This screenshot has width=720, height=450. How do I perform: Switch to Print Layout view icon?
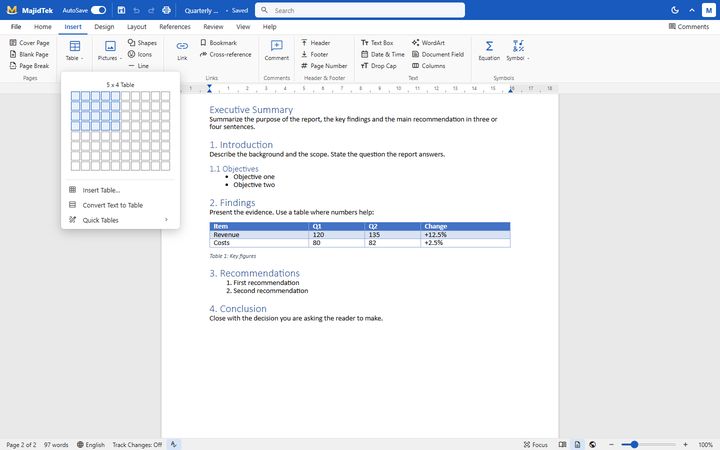tap(577, 444)
